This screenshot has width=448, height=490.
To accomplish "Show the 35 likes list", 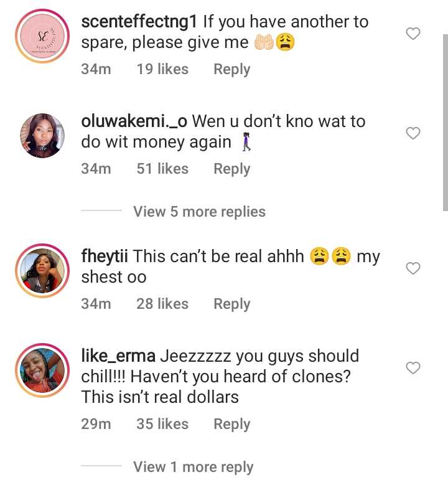I will [x=162, y=424].
